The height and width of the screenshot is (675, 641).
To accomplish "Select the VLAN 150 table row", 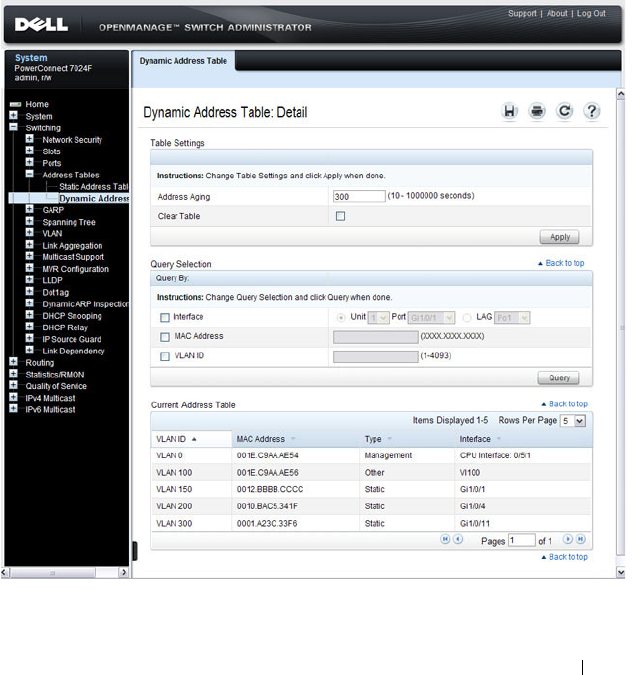I will click(372, 489).
